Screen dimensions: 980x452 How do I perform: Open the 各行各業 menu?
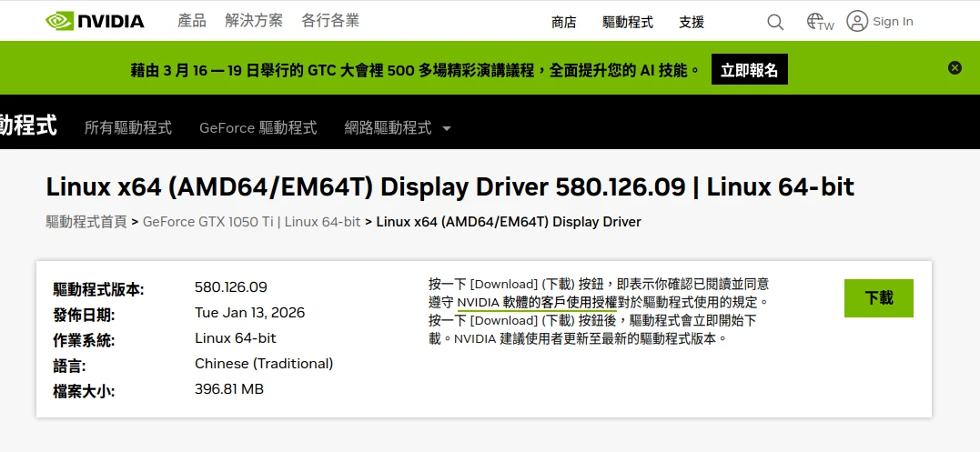tap(330, 20)
